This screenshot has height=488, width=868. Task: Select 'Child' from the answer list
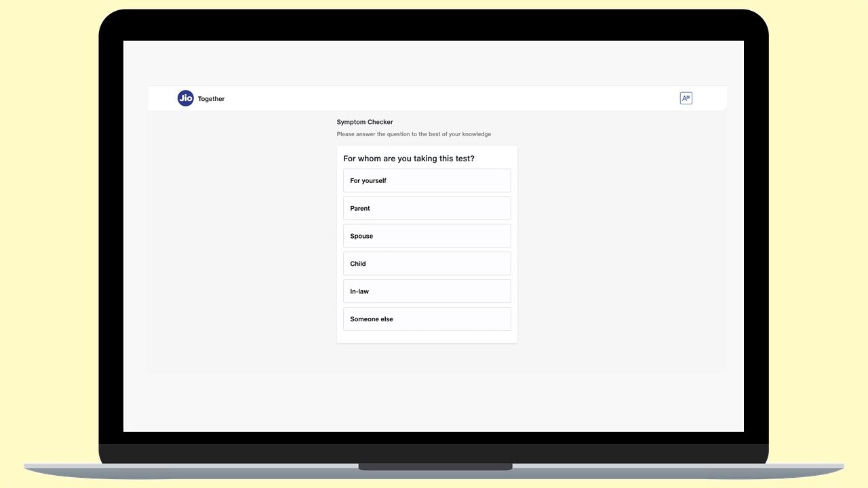pos(427,264)
